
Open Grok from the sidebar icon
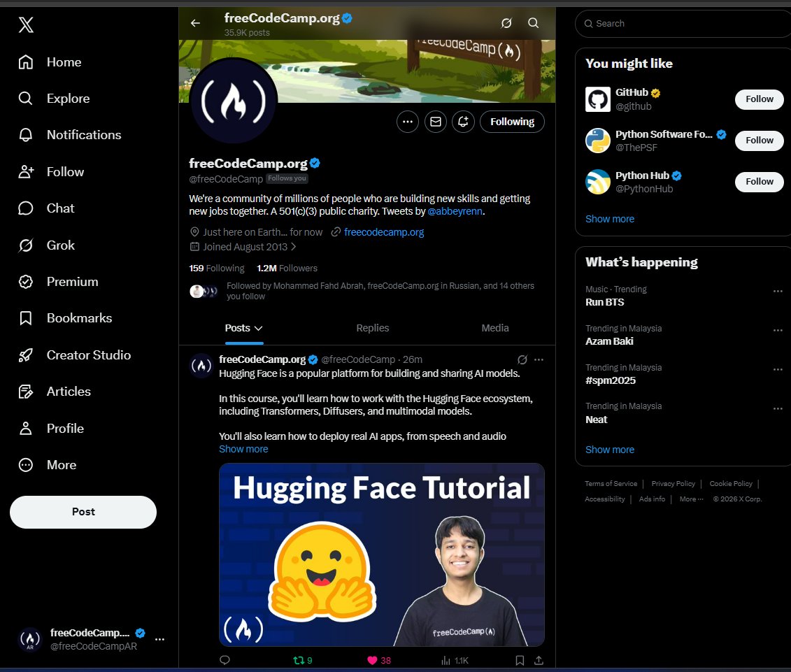click(26, 245)
